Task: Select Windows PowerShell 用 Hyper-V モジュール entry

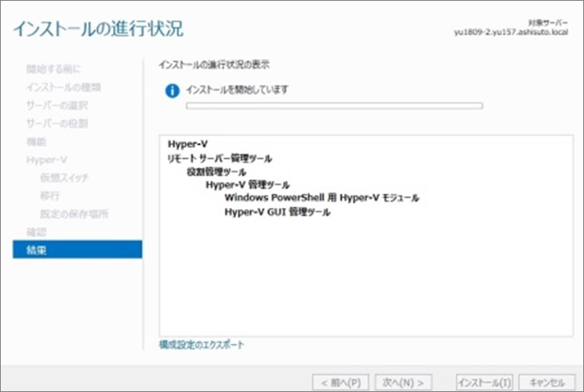Action: tap(321, 198)
